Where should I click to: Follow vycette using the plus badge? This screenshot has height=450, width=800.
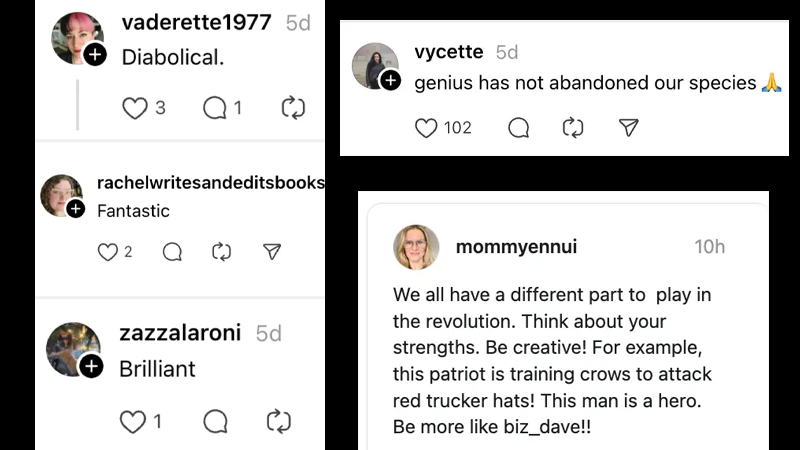pos(391,81)
